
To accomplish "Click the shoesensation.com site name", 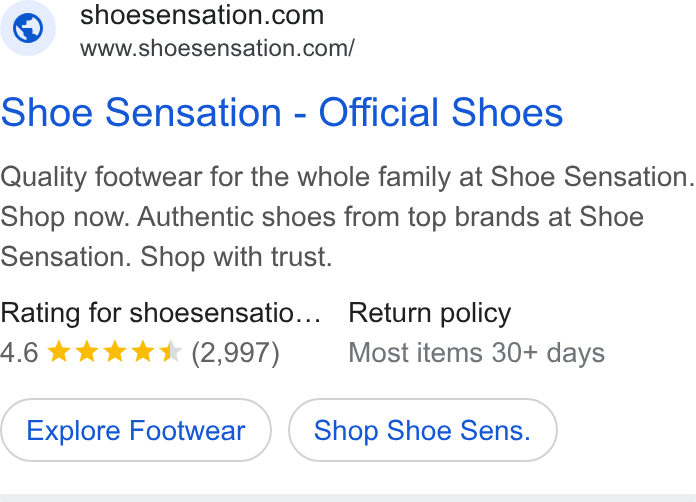I will (202, 15).
